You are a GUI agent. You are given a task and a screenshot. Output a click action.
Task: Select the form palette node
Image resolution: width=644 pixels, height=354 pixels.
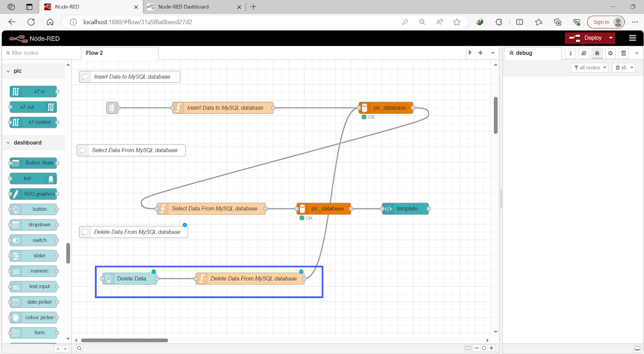point(33,333)
